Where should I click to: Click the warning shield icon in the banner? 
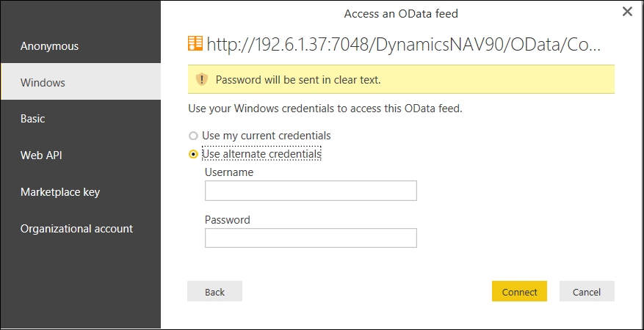pos(202,79)
